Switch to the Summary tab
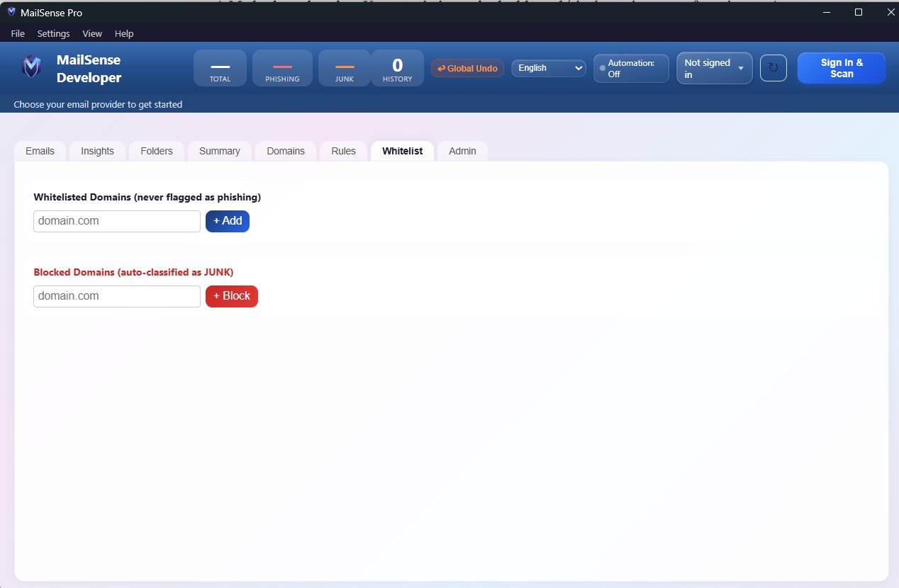The width and height of the screenshot is (899, 588). coord(220,151)
